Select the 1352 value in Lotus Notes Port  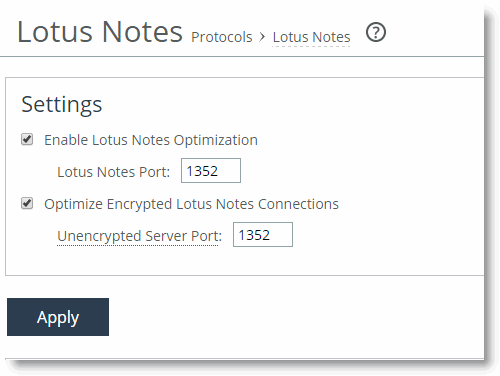point(202,171)
